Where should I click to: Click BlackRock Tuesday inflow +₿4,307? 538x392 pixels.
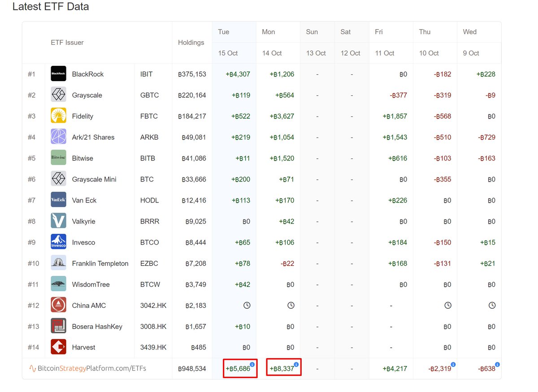click(238, 74)
